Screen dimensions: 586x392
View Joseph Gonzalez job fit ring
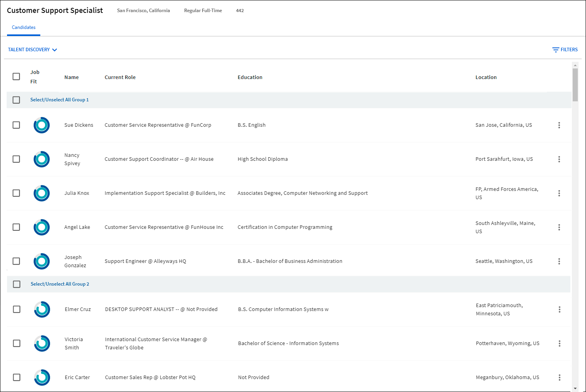(41, 261)
